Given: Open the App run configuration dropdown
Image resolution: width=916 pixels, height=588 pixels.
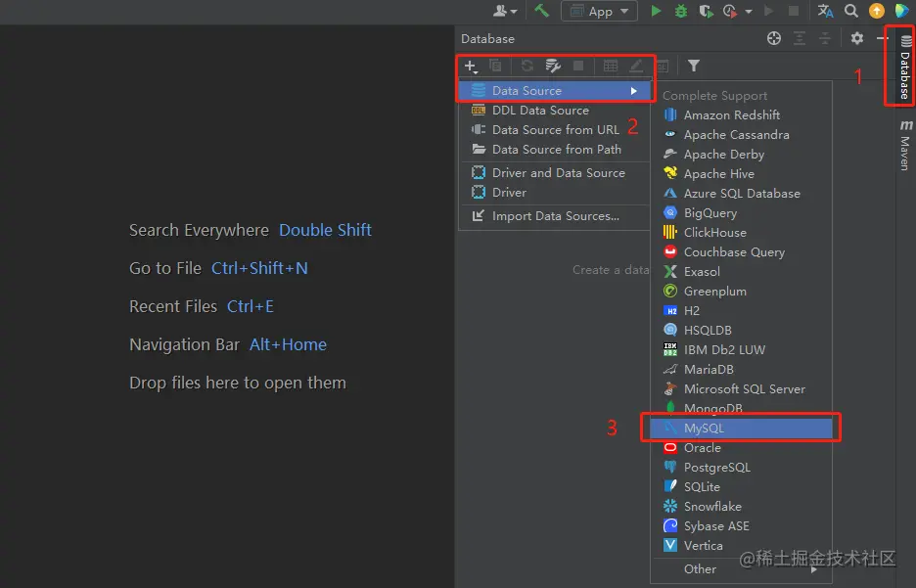Looking at the screenshot, I should 599,11.
